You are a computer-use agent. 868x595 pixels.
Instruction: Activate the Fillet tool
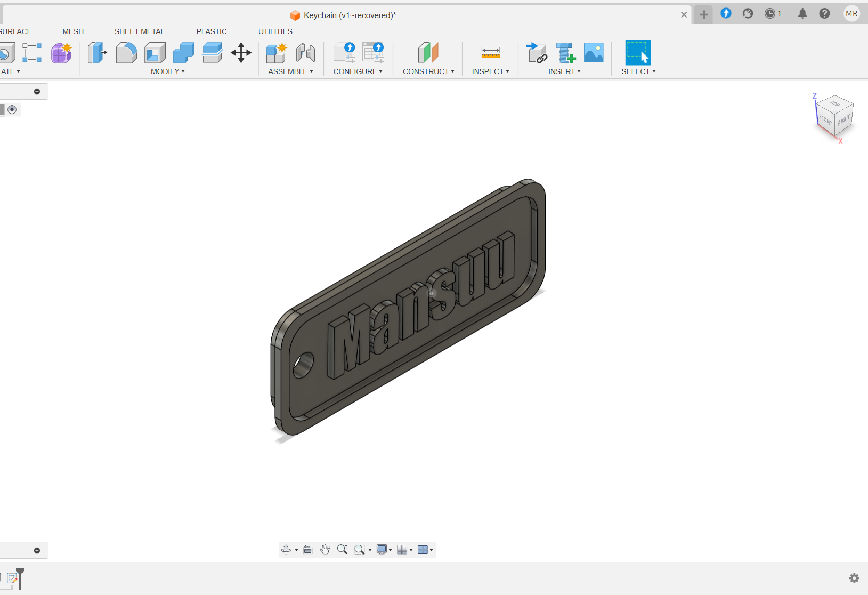[x=126, y=53]
